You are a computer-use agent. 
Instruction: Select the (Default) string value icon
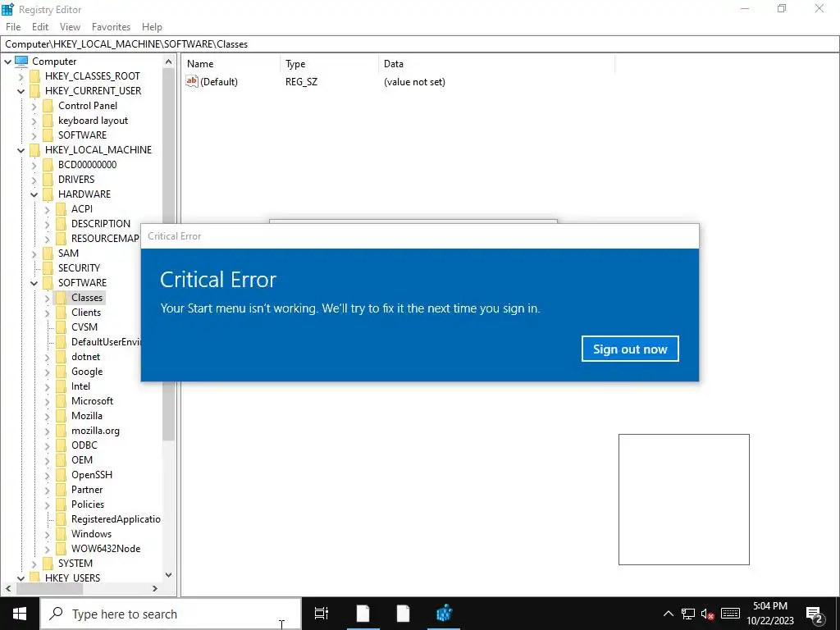(192, 81)
